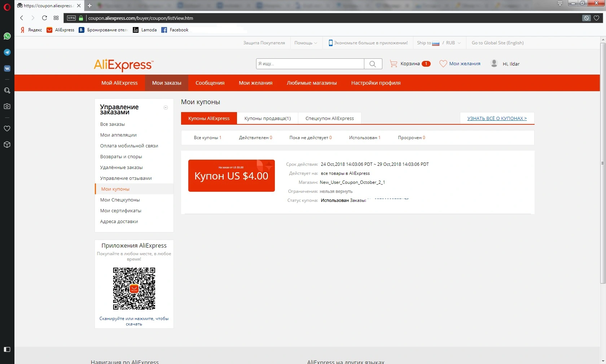The width and height of the screenshot is (606, 364).
Task: Open a new browser tab
Action: 89,5
